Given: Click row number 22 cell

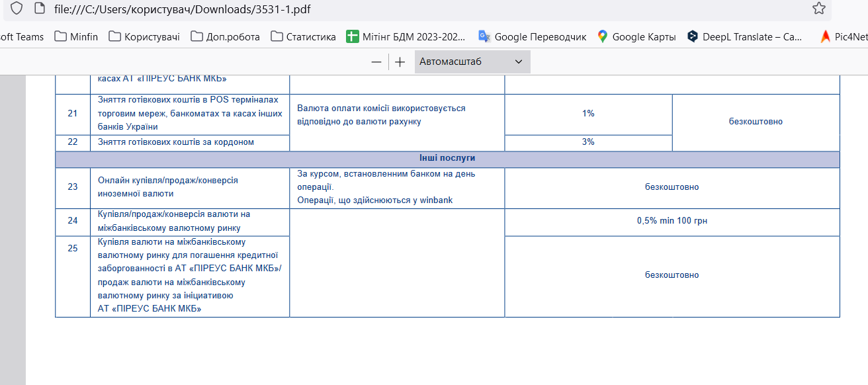Looking at the screenshot, I should coord(73,142).
